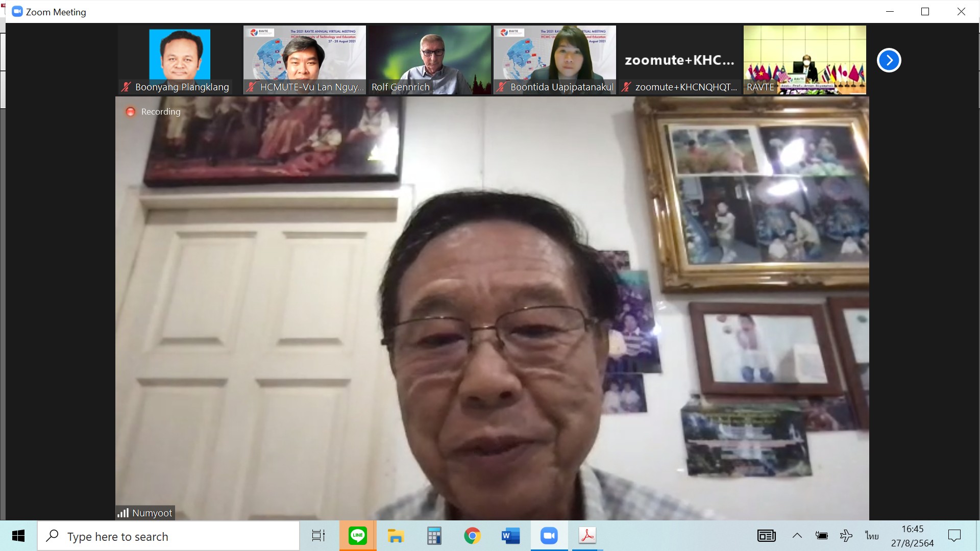
Task: Open Adobe Acrobat Reader from taskbar
Action: [x=587, y=536]
